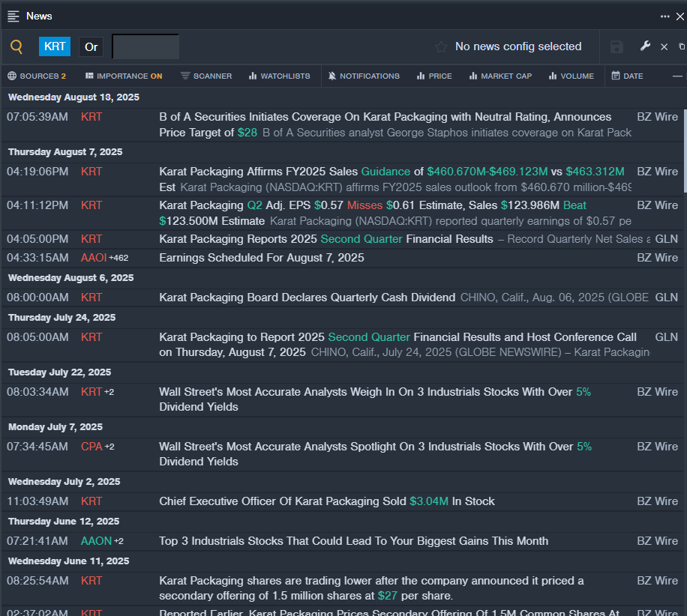Screen dimensions: 687x616
Task: Open Reports 2025 Second Quarter Financial Results story
Action: [x=326, y=239]
